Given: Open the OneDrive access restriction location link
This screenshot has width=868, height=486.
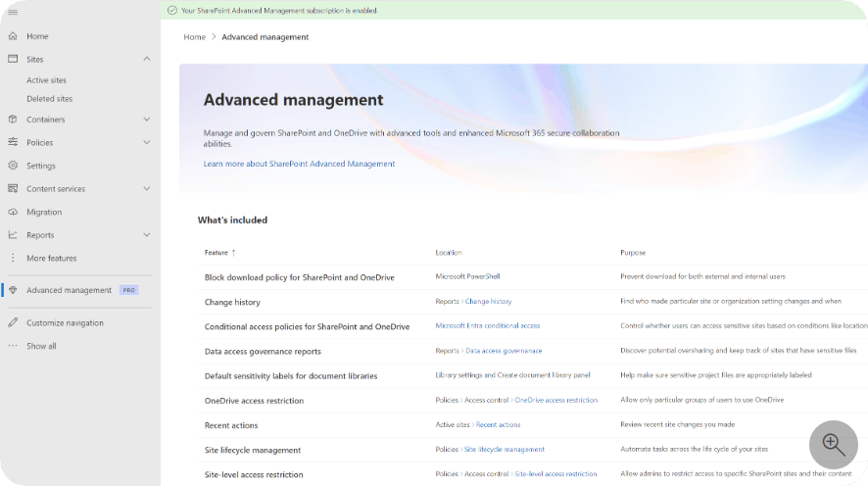Looking at the screenshot, I should click(x=555, y=400).
